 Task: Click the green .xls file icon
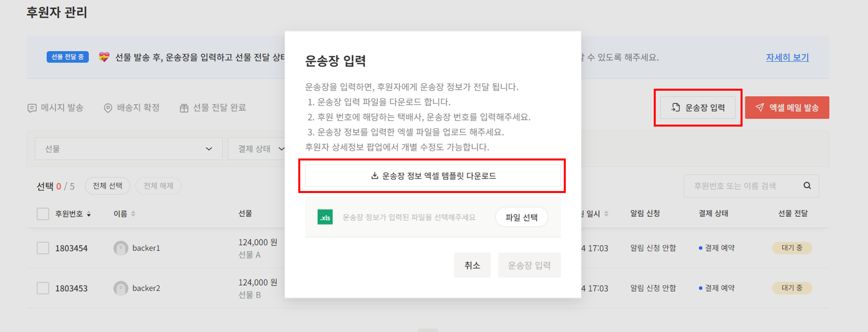click(325, 217)
